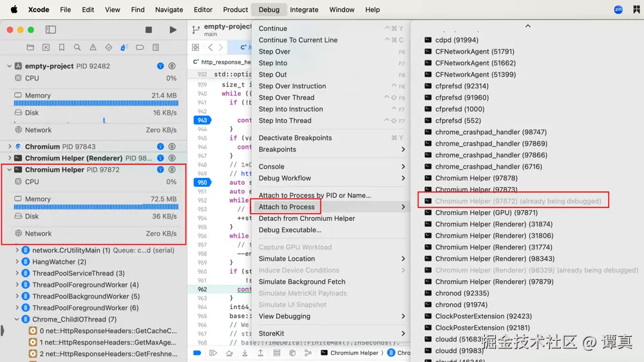644x362 pixels.
Task: Click the info icon for Chromium PID 97843
Action: pyautogui.click(x=160, y=147)
